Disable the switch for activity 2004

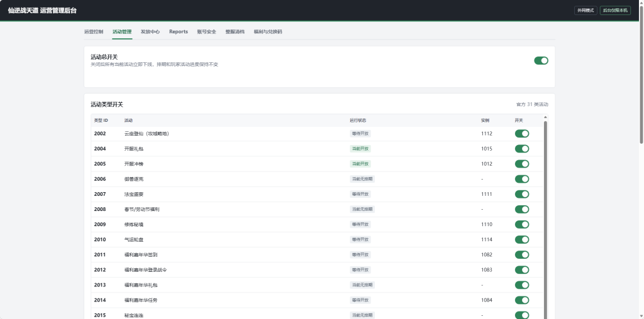[522, 149]
